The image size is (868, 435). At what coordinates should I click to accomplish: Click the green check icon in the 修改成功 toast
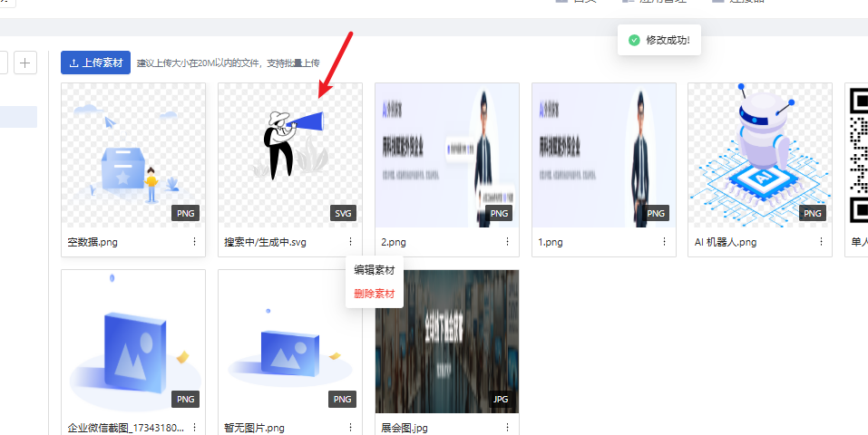click(x=634, y=40)
